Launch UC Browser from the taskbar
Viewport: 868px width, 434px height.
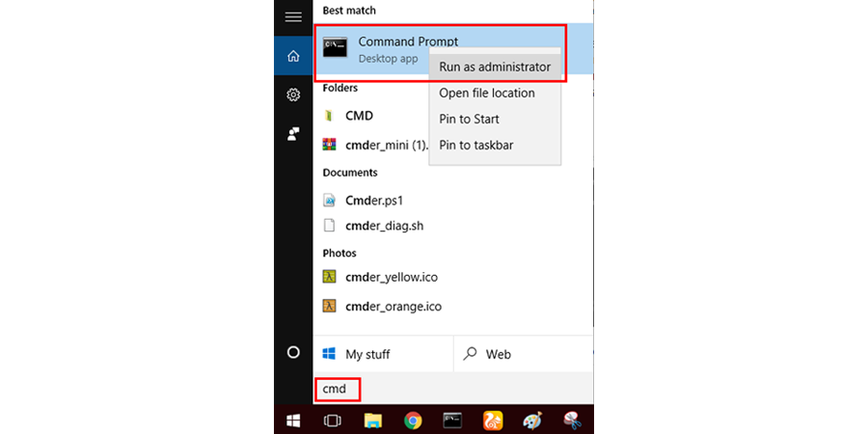tap(493, 421)
